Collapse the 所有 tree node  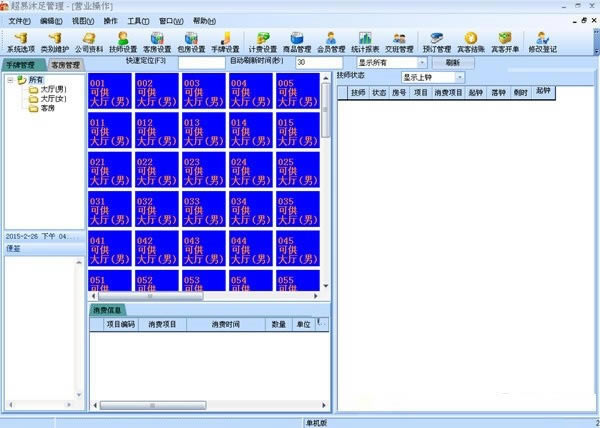point(10,80)
